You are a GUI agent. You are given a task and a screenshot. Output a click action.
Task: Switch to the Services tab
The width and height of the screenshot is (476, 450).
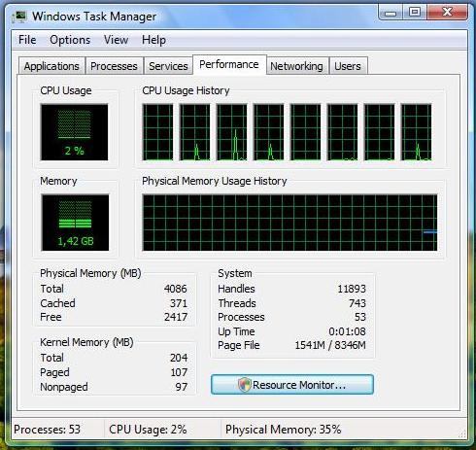168,66
